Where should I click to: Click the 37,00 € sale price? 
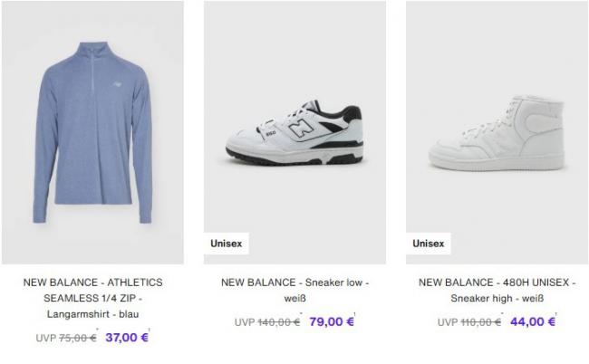click(x=126, y=337)
